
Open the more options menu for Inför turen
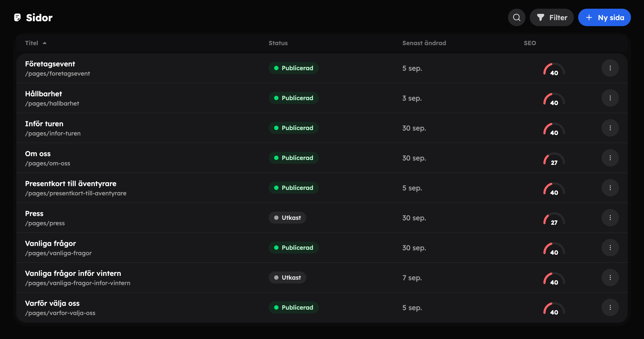click(x=610, y=128)
